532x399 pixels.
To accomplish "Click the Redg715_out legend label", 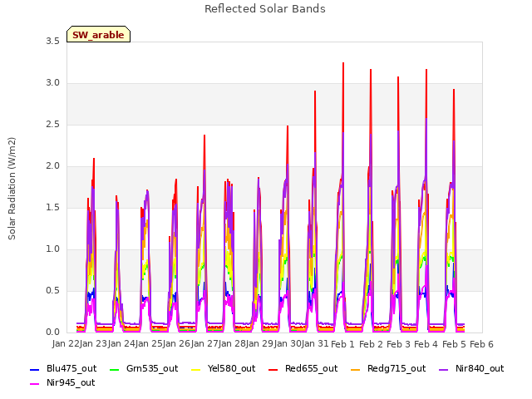I will tap(397, 368).
